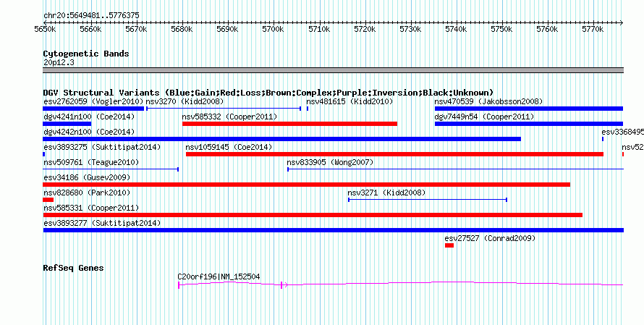The image size is (644, 325).
Task: Click the esv2762059 (Vogler2010) blue gain bar
Action: pyautogui.click(x=93, y=109)
